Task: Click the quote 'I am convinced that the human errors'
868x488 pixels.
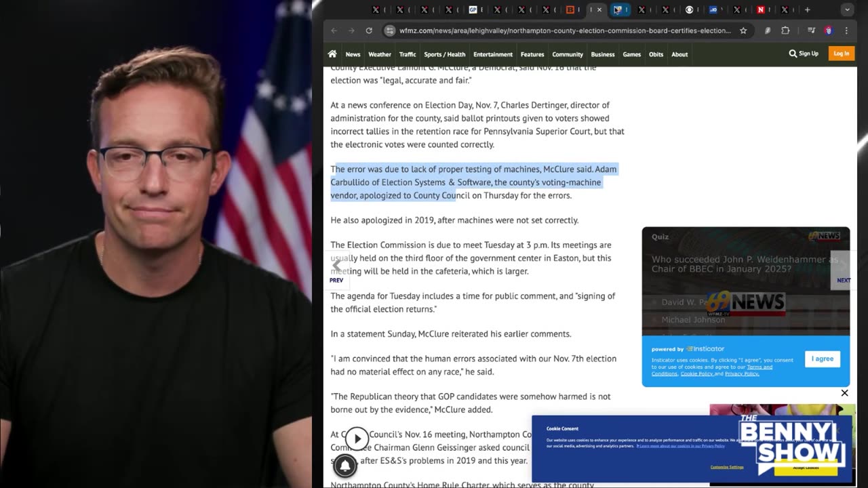Action: [x=473, y=365]
